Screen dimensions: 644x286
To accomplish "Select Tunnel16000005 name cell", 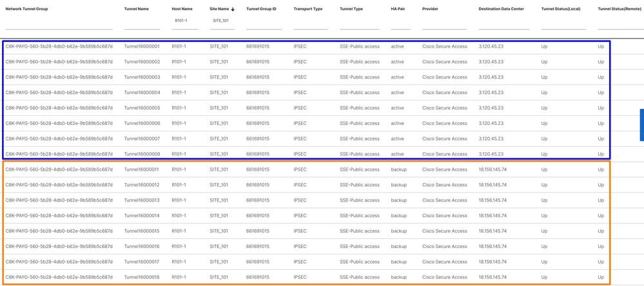I will 142,108.
